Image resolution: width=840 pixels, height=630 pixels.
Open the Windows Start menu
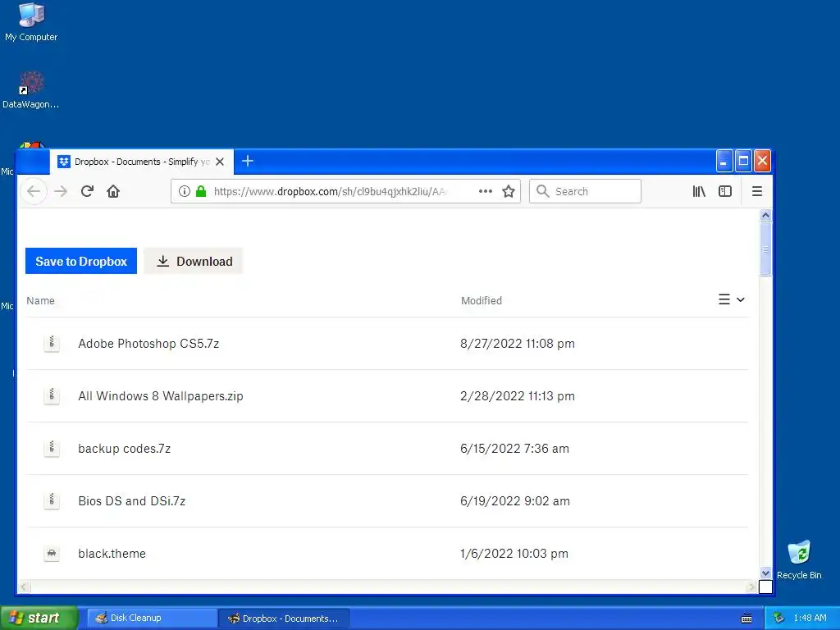coord(39,618)
